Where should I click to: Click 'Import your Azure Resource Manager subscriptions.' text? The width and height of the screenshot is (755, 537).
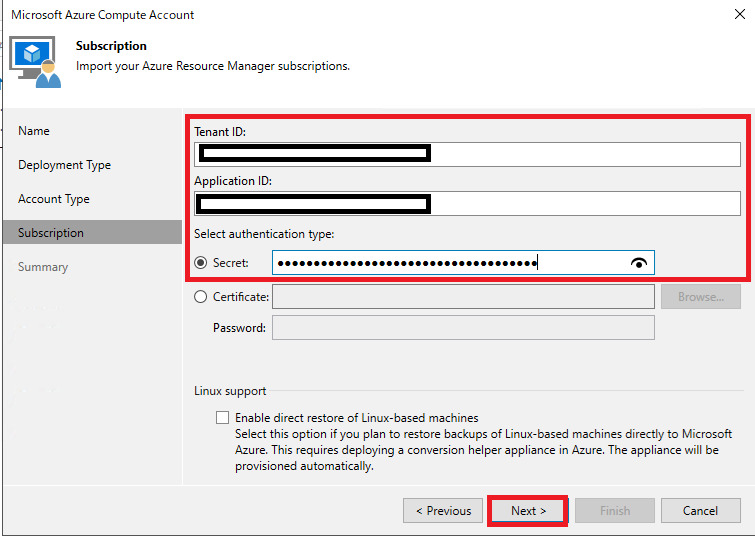pyautogui.click(x=213, y=66)
